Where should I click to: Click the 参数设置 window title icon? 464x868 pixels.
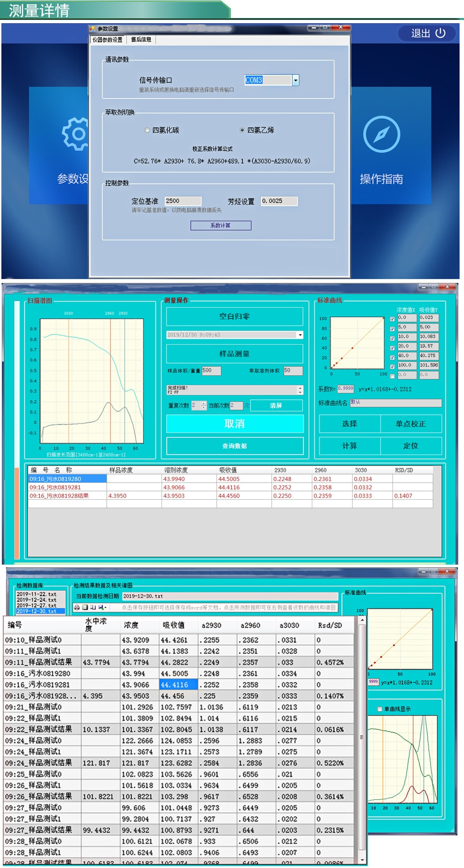click(x=92, y=29)
